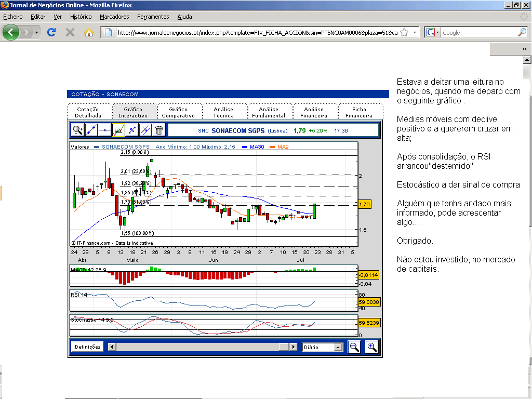This screenshot has width=532, height=399.
Task: Select the chart zoom magnifier tool
Action: pyautogui.click(x=78, y=130)
